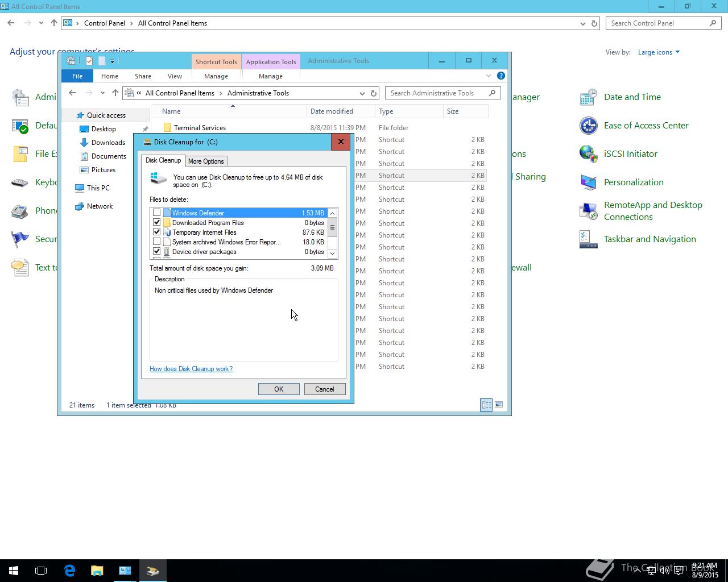Click Disk Cleanup taskbar icon
Image resolution: width=728 pixels, height=582 pixels.
152,571
